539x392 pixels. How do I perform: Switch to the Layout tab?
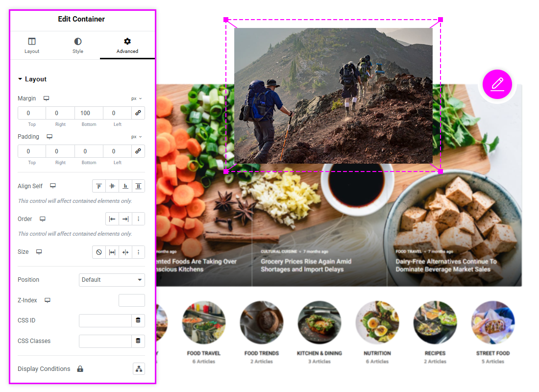32,46
